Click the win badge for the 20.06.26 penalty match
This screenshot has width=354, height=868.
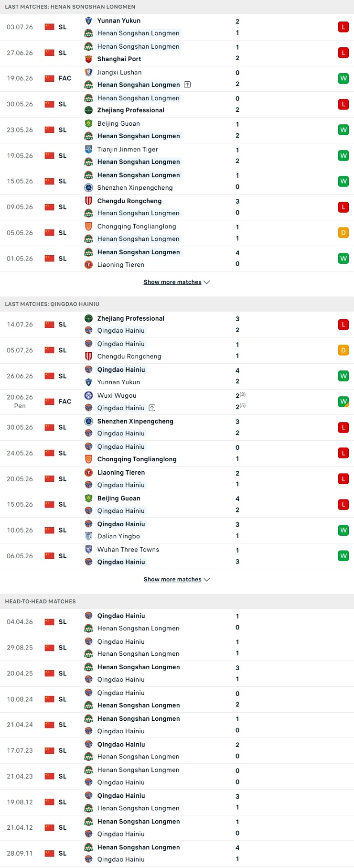pos(343,401)
